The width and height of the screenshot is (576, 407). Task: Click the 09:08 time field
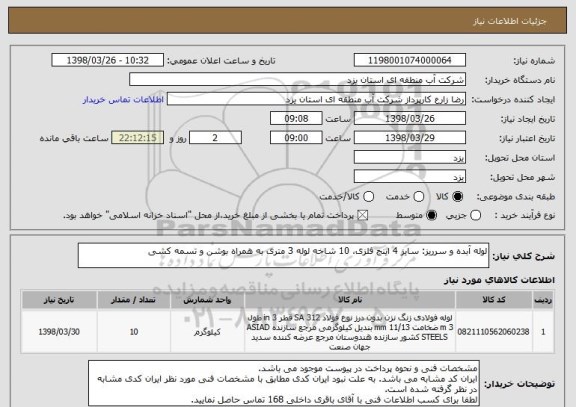(296, 119)
